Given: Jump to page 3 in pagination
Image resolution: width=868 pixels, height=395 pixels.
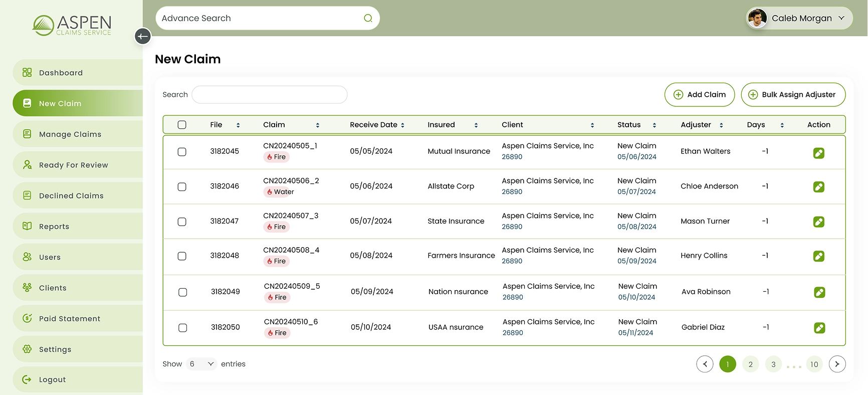Looking at the screenshot, I should 773,364.
